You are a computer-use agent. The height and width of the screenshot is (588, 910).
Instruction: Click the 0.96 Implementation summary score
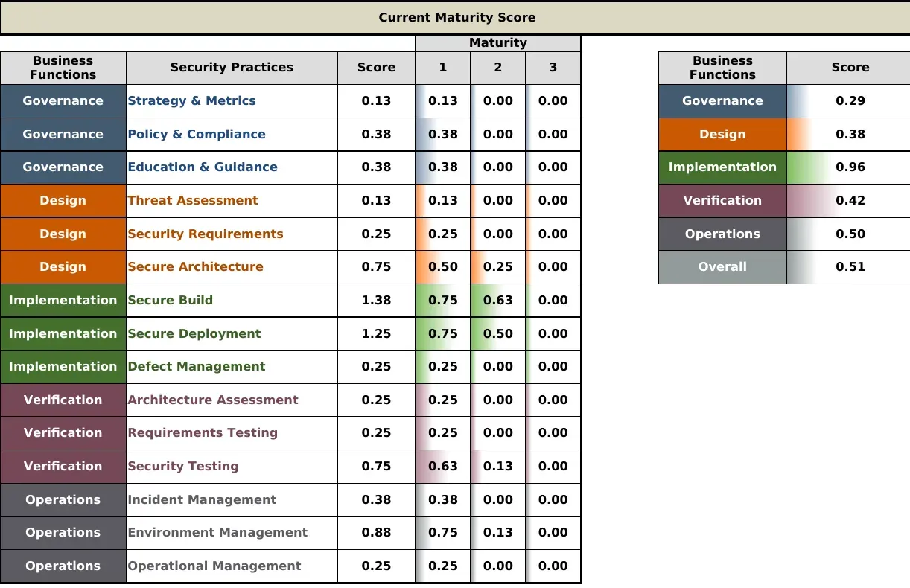pos(848,167)
